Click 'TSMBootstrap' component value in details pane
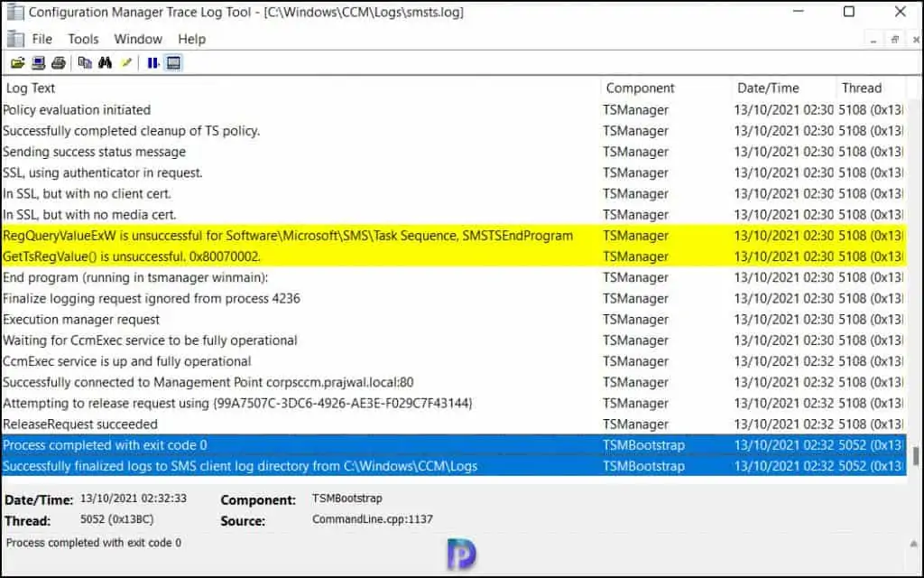Viewport: 924px width, 578px height. 347,499
